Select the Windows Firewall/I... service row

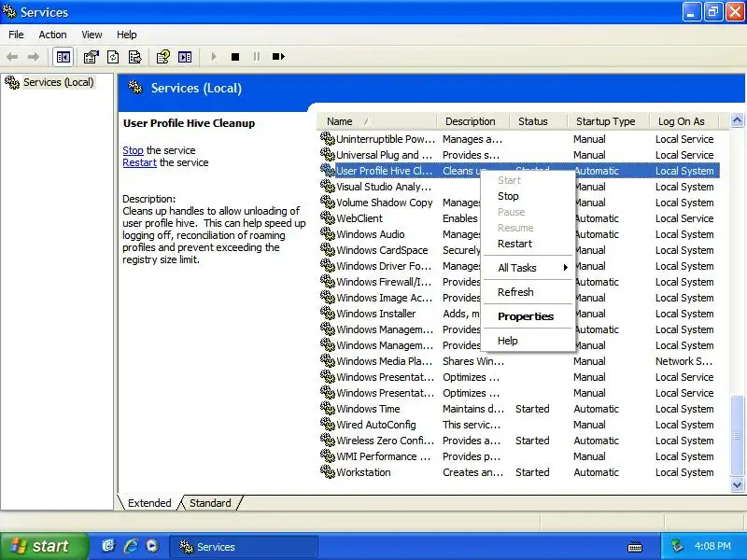pos(519,282)
